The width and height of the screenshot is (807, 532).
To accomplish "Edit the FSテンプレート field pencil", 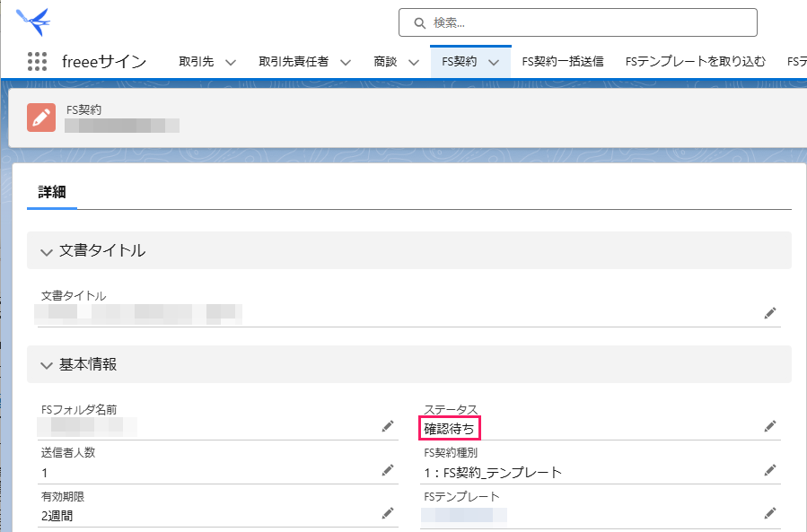I will click(770, 513).
